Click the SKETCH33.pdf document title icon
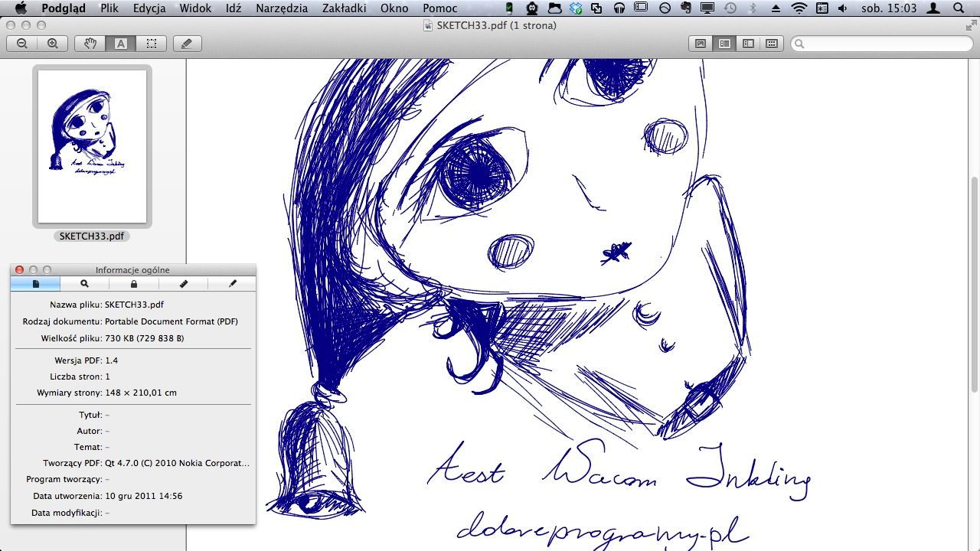 tap(429, 25)
